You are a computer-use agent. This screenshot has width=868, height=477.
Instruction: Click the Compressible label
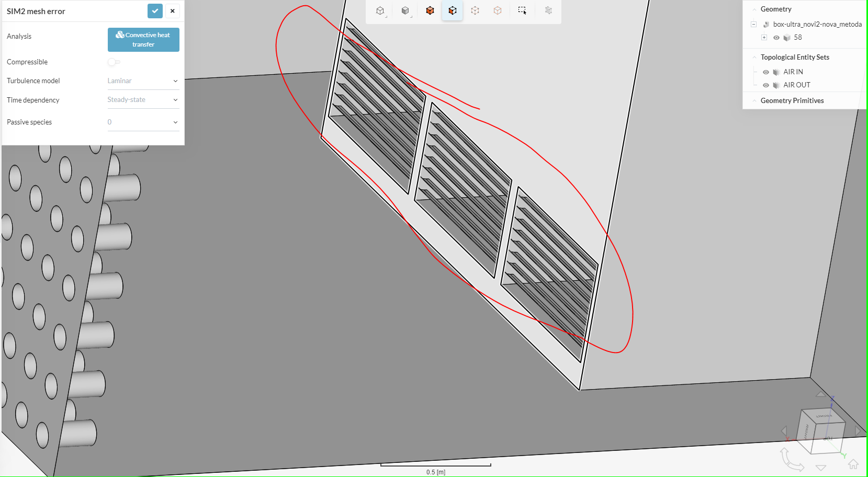coord(27,62)
